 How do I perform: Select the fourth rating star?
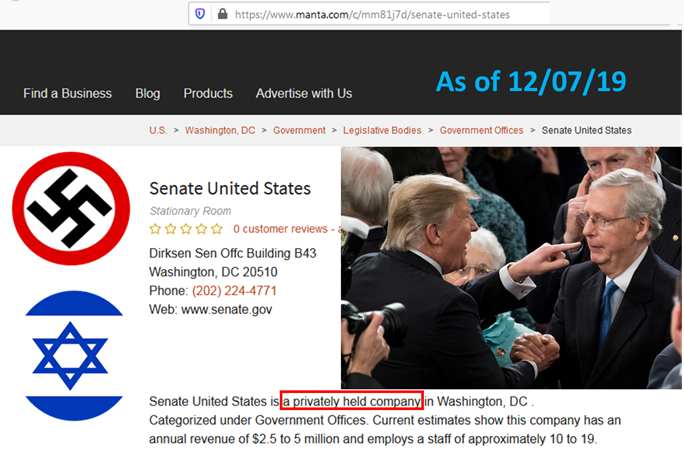pyautogui.click(x=201, y=229)
